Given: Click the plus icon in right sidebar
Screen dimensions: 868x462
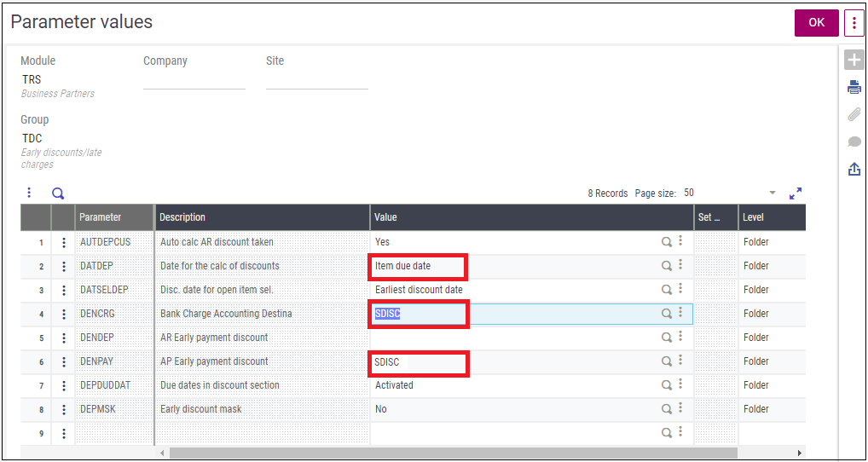Looking at the screenshot, I should (854, 60).
